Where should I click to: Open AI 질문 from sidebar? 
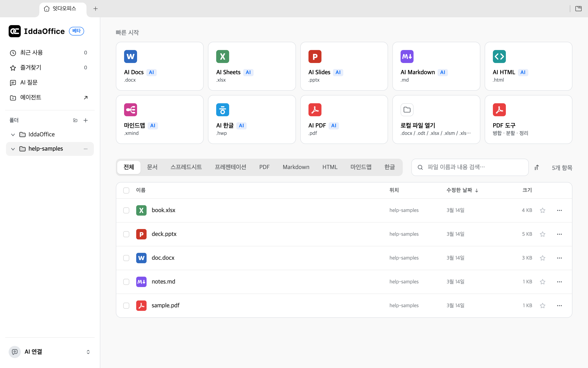coord(50,82)
